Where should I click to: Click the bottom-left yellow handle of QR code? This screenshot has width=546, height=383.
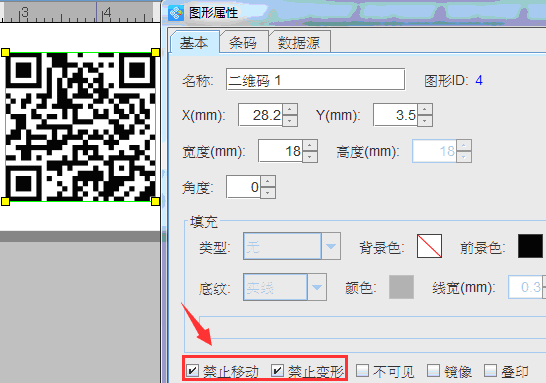[x=6, y=202]
